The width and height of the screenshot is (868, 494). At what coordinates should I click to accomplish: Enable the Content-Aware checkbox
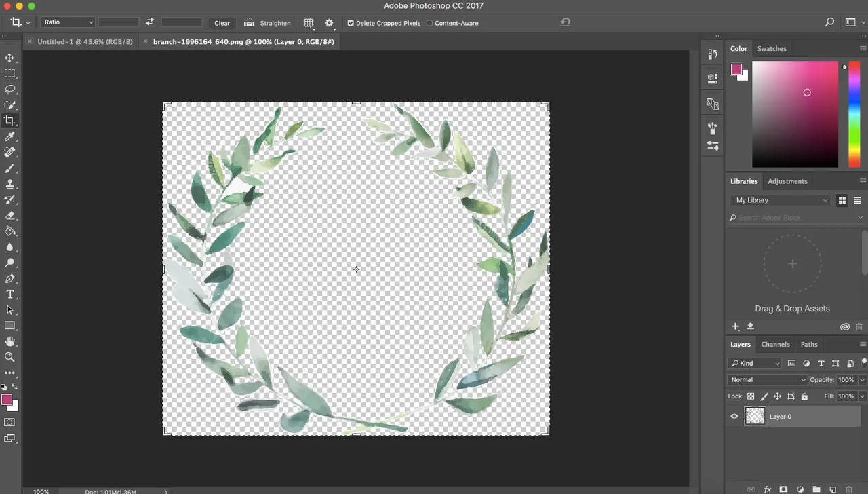[429, 23]
